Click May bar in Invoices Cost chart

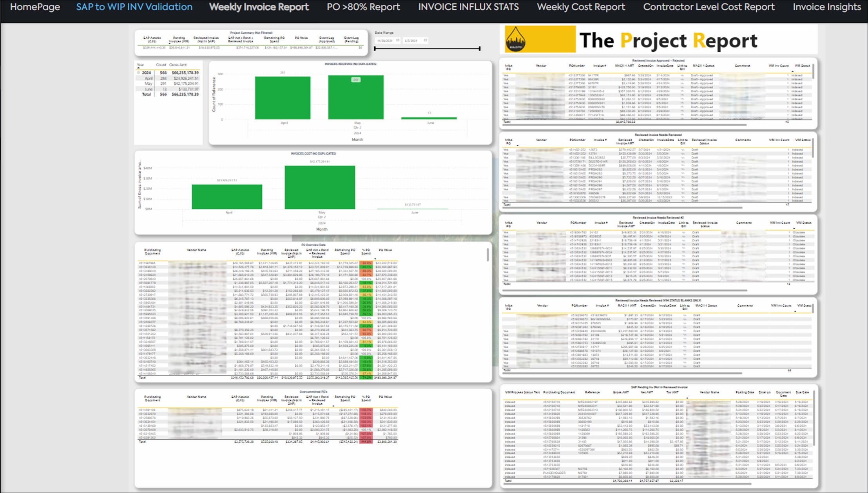320,187
